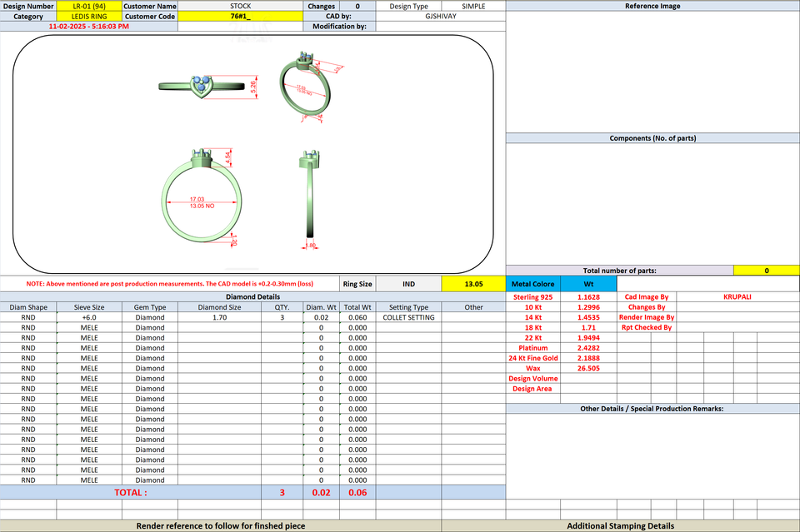Click the Total number of parts yellow cell

click(x=767, y=271)
